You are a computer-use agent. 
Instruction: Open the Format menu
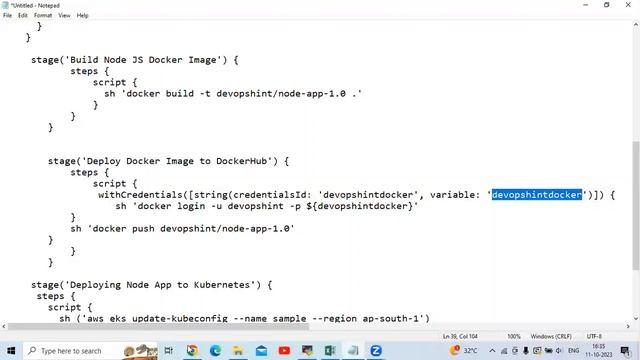pyautogui.click(x=43, y=16)
